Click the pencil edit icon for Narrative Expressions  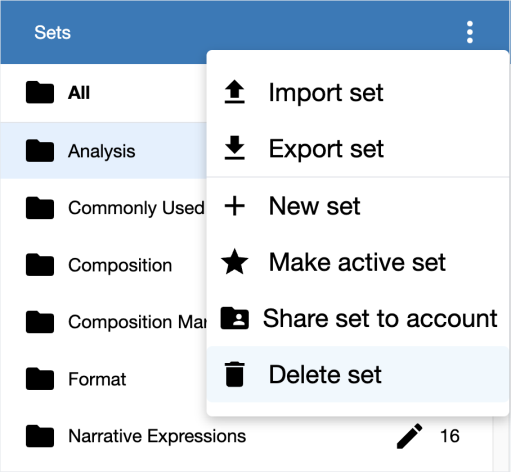(x=409, y=436)
